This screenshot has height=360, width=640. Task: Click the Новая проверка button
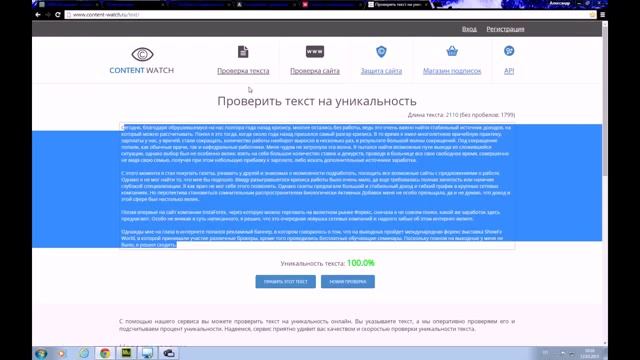click(348, 282)
